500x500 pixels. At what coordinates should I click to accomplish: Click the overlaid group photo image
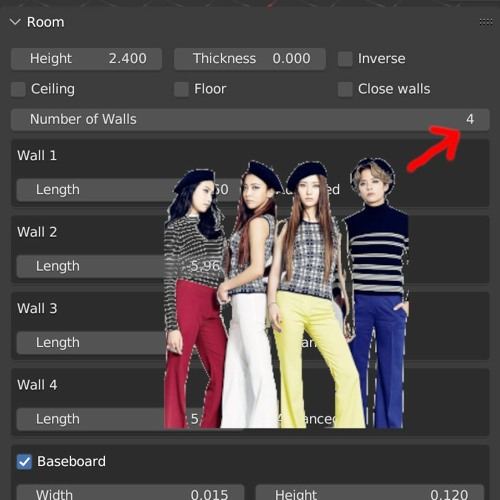(287, 293)
